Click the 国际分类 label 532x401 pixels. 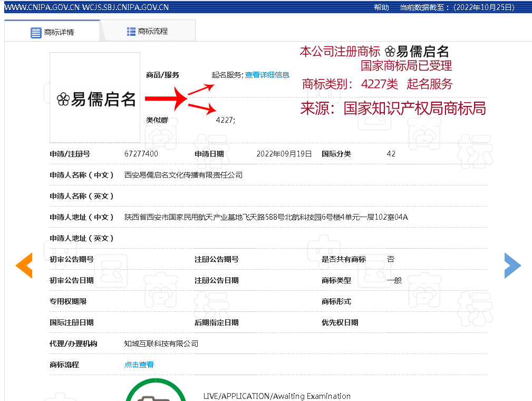pos(336,154)
